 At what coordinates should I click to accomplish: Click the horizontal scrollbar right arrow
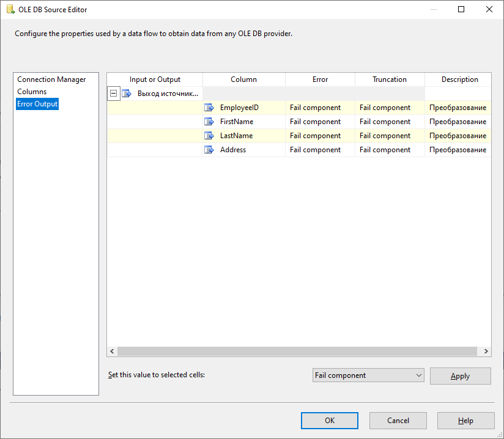[486, 352]
